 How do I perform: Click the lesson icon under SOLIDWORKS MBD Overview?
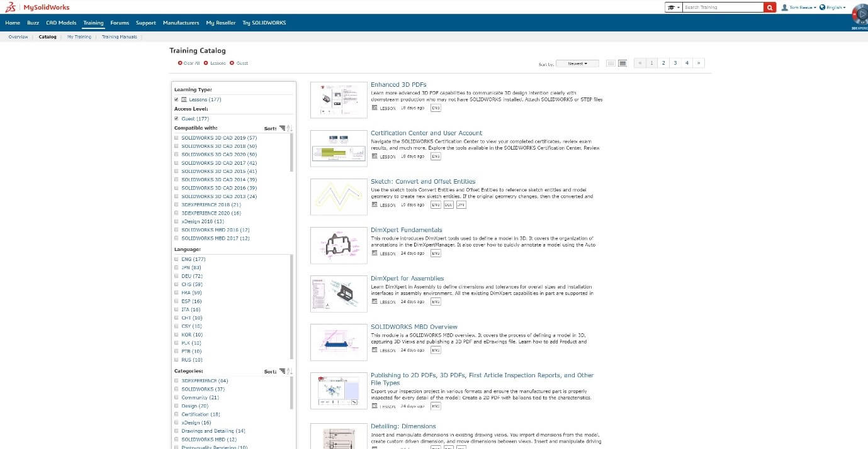click(375, 350)
